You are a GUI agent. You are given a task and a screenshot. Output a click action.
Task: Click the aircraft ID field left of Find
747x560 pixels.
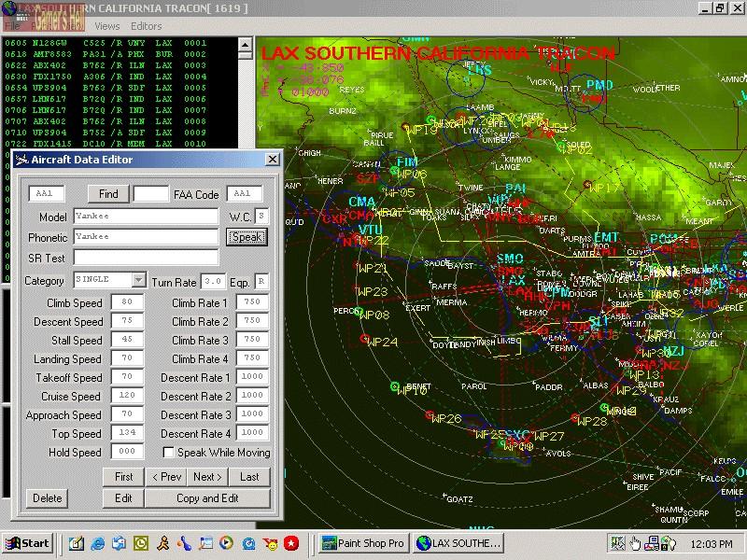(46, 193)
